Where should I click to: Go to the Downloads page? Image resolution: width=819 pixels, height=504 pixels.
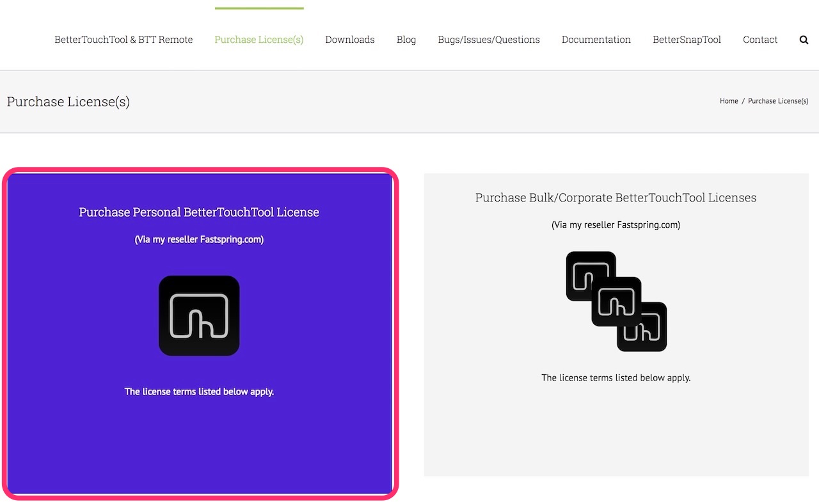tap(350, 40)
